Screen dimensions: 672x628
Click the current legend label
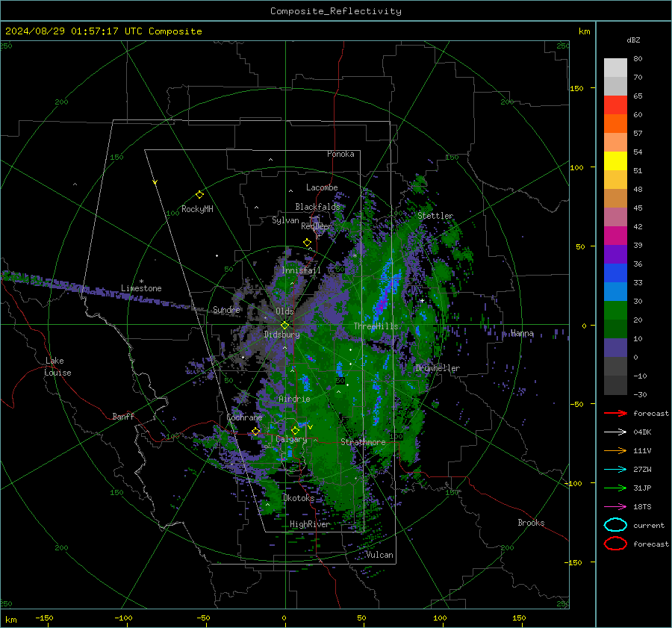[x=649, y=525]
